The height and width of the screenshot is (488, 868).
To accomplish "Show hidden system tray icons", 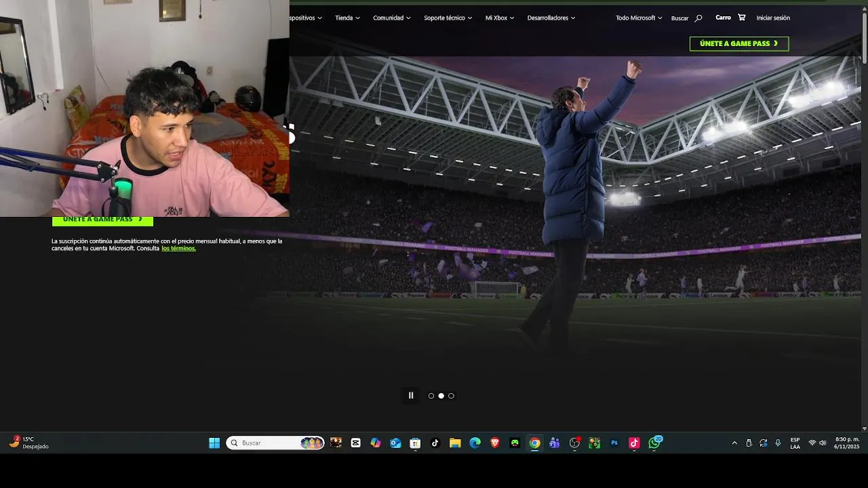I will tap(734, 443).
